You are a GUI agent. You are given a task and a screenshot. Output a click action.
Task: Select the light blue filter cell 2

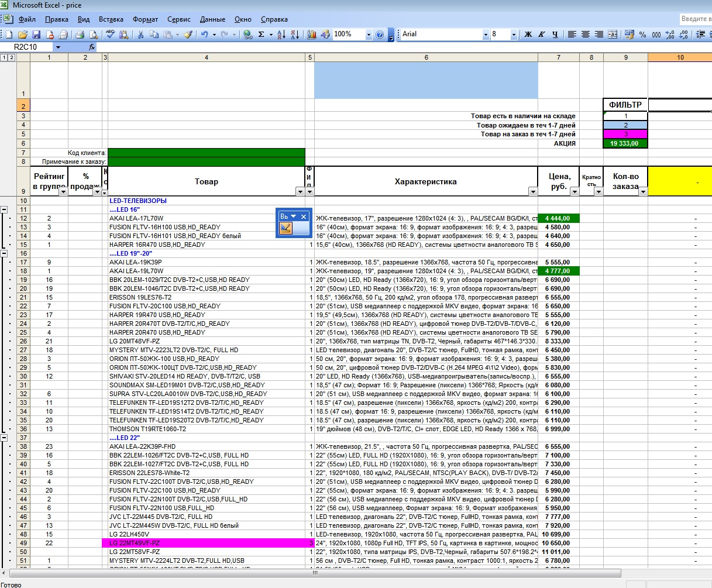625,125
